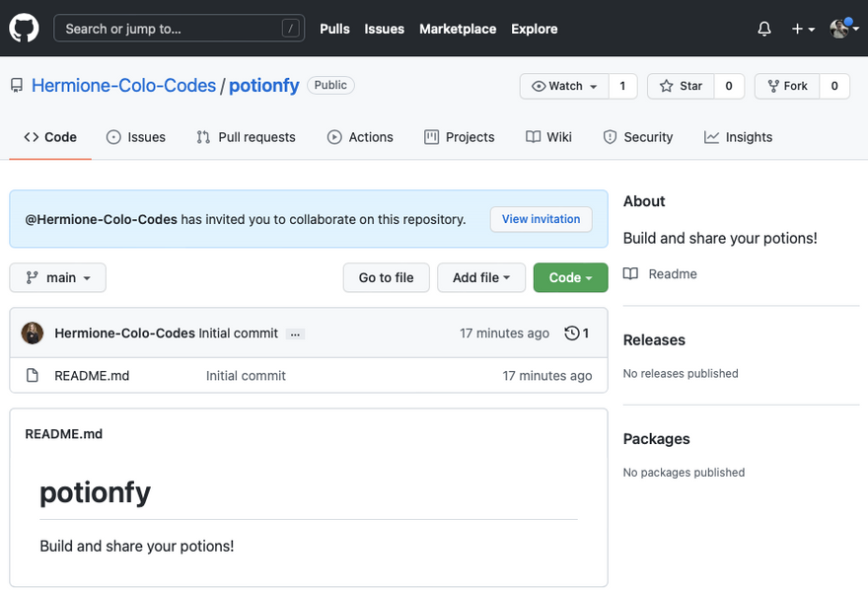Screen dimensions: 868x595
Task: Click Hermione-Colo-Codes commit author avatar
Action: 33,334
